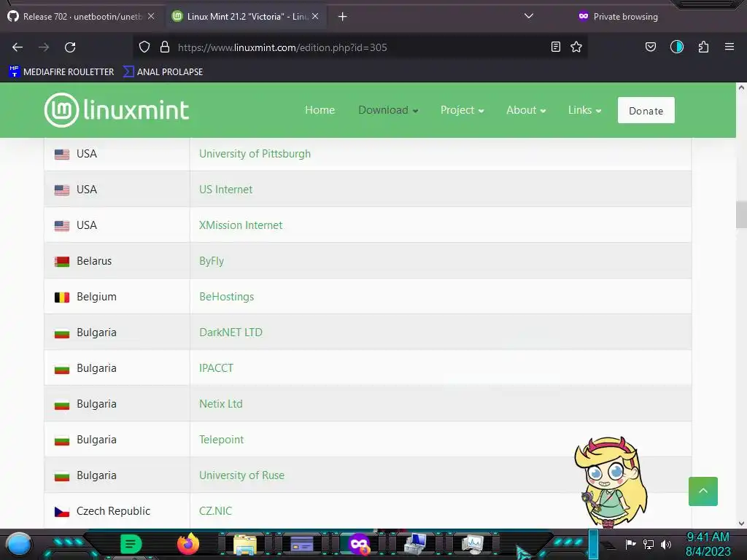Open the performance monitor taskbar icon

pyautogui.click(x=473, y=544)
